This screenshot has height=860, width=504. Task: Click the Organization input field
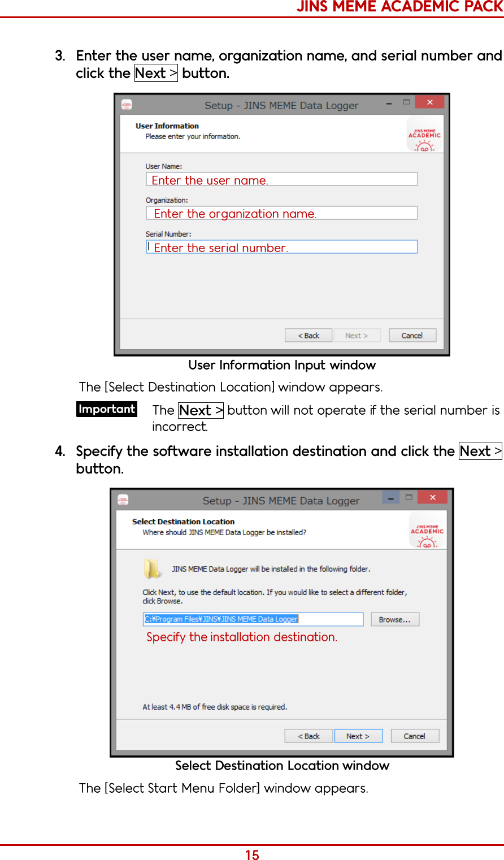pos(281,213)
